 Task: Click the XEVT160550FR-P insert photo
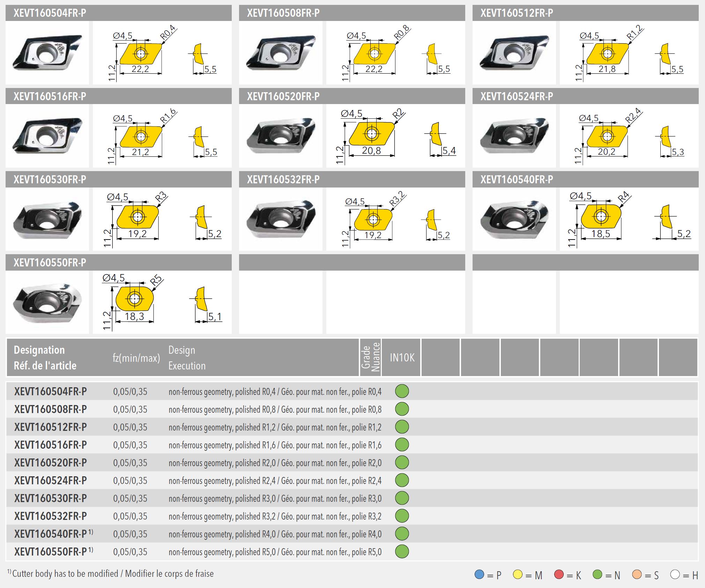coord(47,302)
